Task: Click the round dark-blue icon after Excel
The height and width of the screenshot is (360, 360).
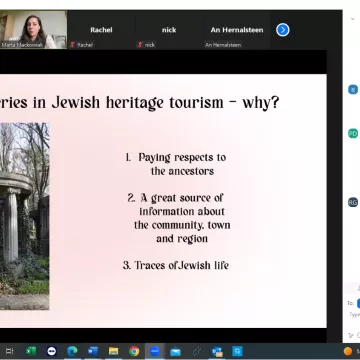Action: tap(52, 351)
